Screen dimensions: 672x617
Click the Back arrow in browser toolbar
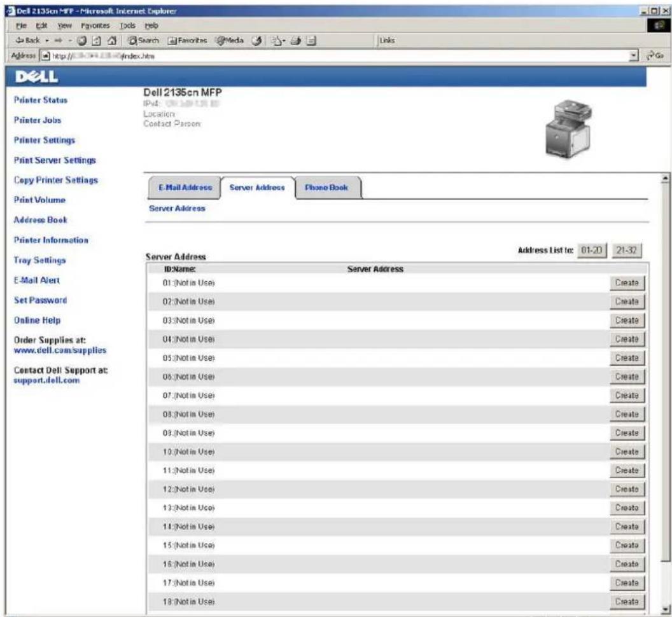point(28,40)
